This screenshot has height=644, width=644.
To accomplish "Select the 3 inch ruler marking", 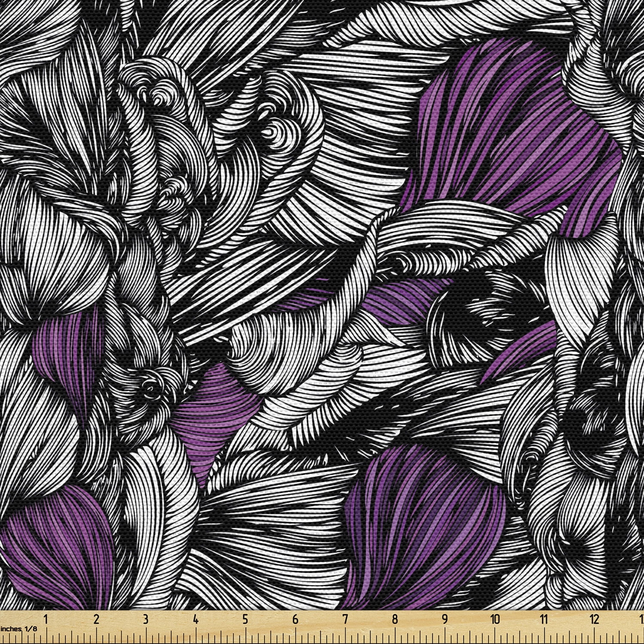I will (x=146, y=620).
